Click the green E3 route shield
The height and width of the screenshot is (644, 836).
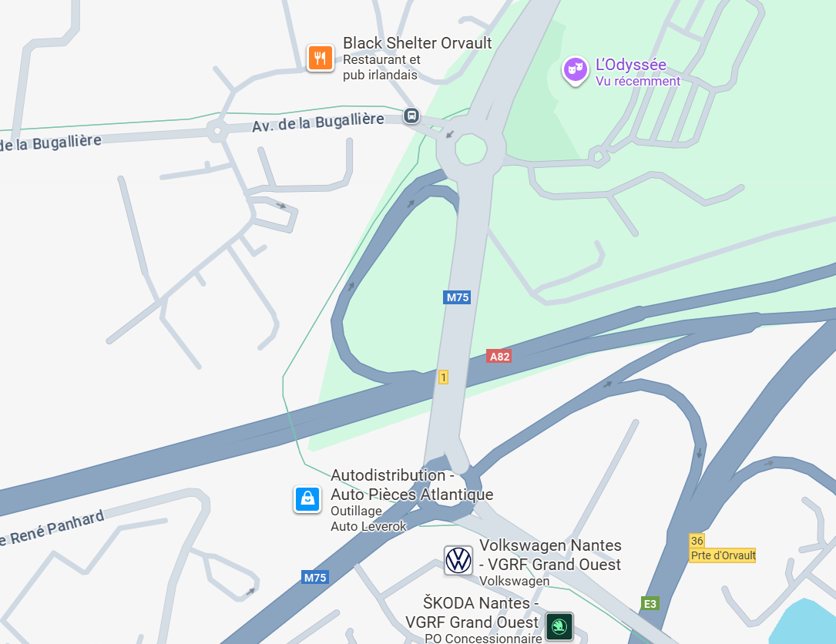[x=650, y=603]
